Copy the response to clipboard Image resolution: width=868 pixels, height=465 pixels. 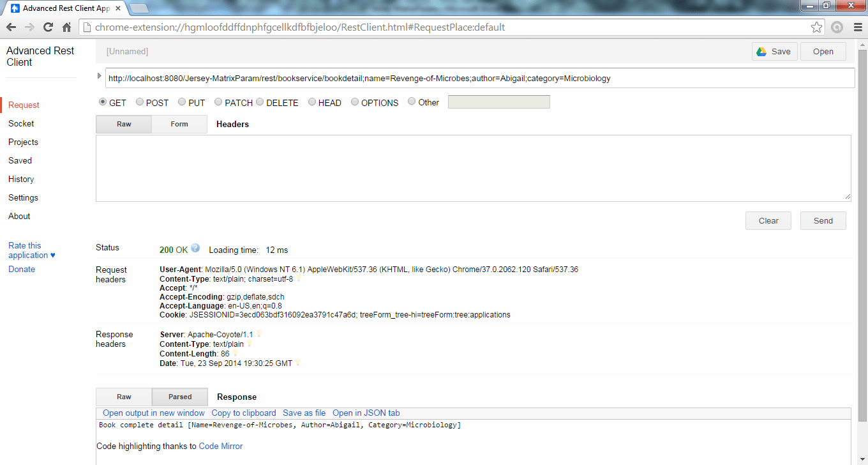coord(243,413)
